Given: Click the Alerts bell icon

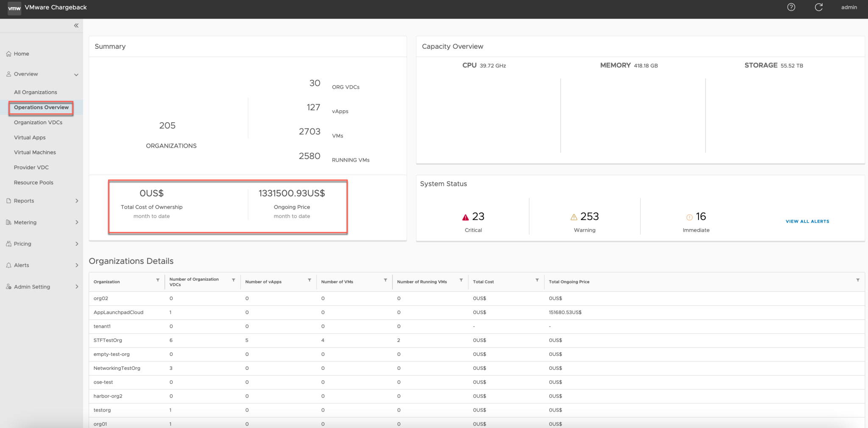Looking at the screenshot, I should point(8,265).
